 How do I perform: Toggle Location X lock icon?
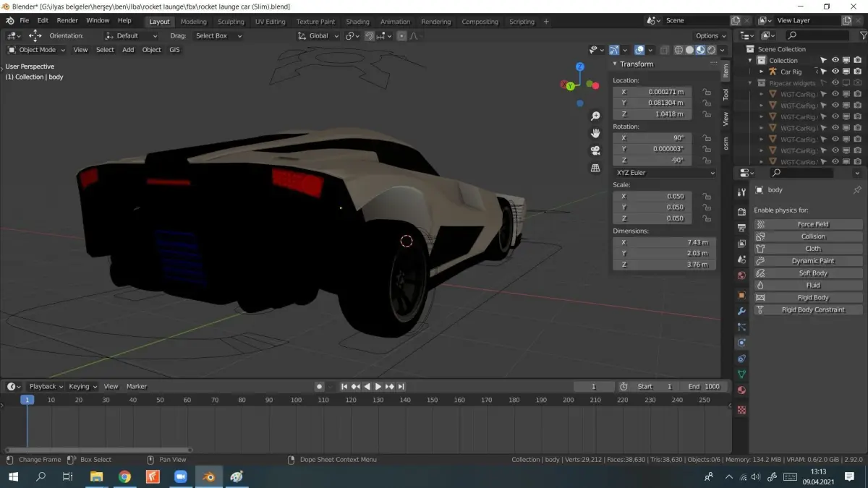point(706,92)
